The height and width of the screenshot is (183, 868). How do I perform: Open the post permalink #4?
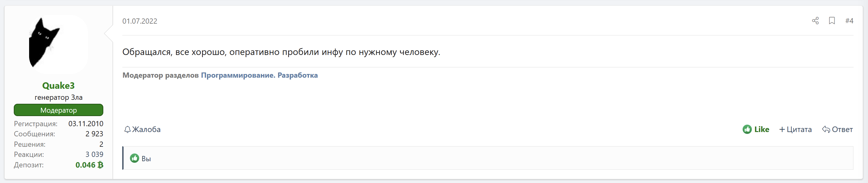(849, 21)
